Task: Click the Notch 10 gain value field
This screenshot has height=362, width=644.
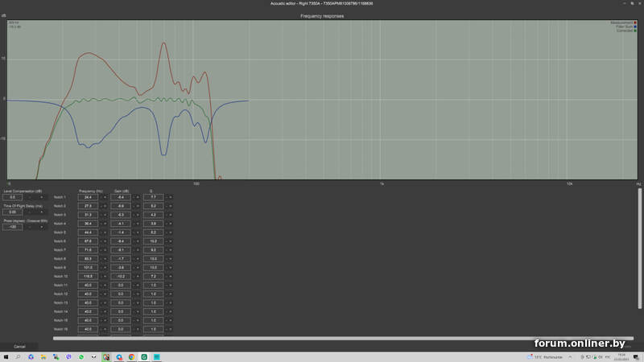Action: tap(119, 276)
